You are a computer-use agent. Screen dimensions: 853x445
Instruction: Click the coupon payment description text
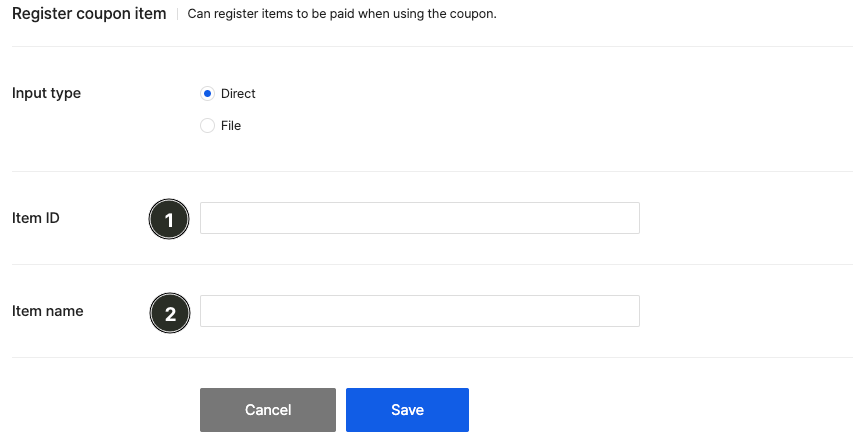(x=342, y=14)
